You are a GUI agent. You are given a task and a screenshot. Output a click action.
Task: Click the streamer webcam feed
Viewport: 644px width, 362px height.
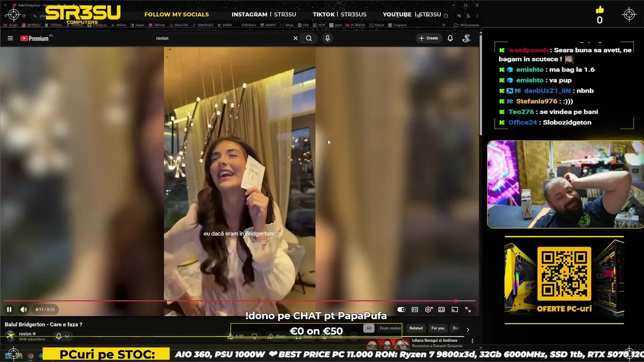click(565, 184)
